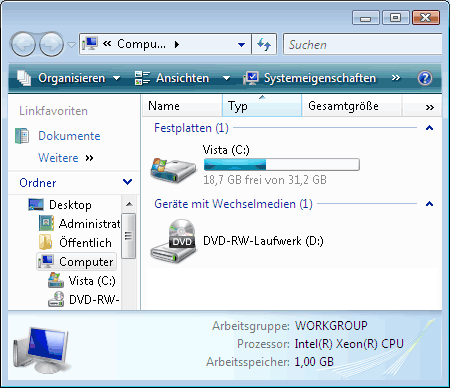450x388 pixels.
Task: Show more columns via header double chevron
Action: tap(430, 107)
